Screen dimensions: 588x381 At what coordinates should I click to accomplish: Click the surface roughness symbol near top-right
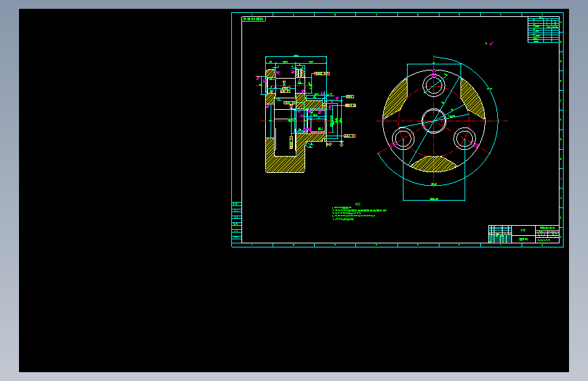pyautogui.click(x=490, y=44)
